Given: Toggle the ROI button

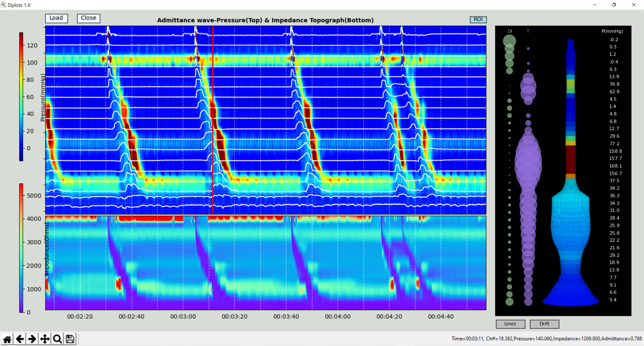Looking at the screenshot, I should [478, 19].
